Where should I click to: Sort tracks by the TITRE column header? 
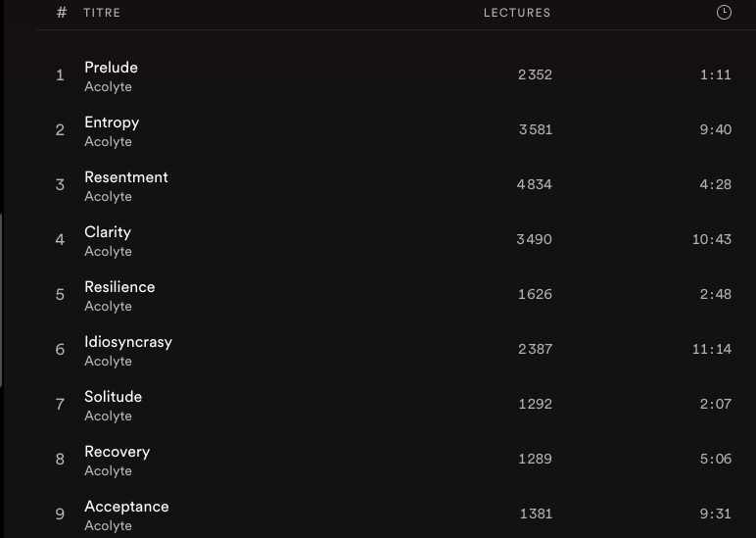(102, 13)
